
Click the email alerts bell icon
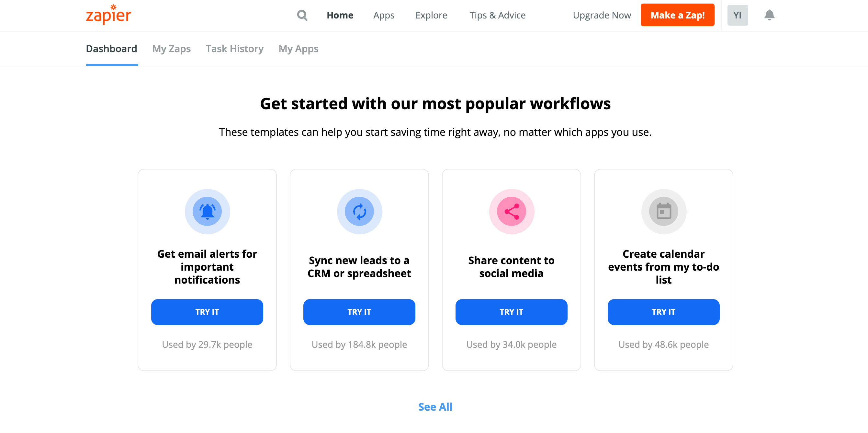click(207, 211)
